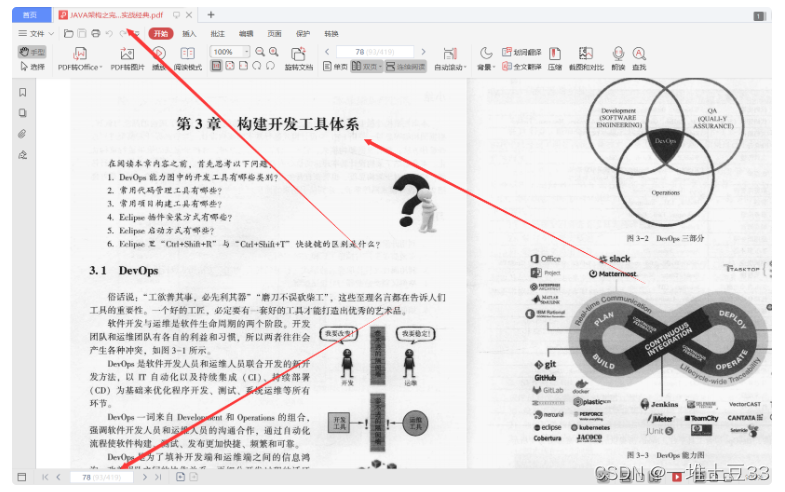Click the 全文翻译 full translation button
Screen dimensions: 785x492
pyautogui.click(x=522, y=66)
